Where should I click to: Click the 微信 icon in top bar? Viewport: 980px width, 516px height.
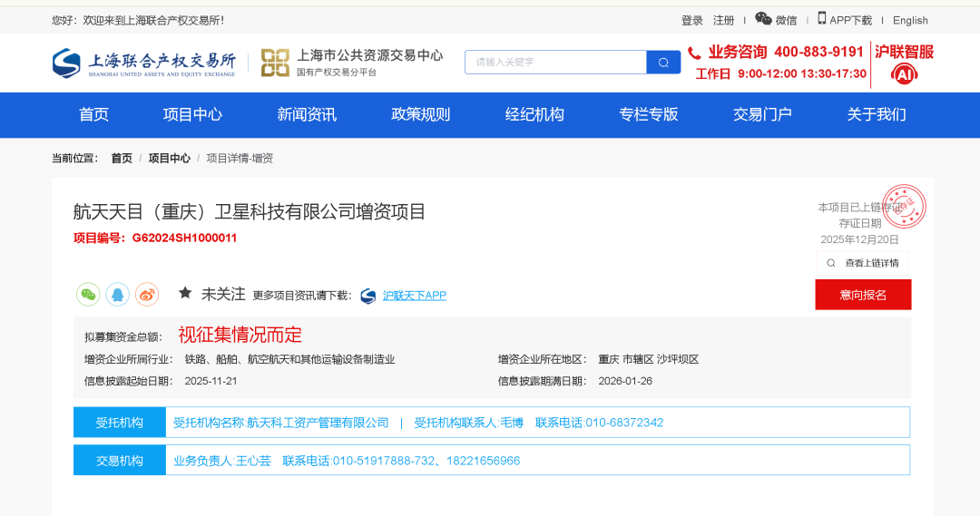[x=764, y=19]
